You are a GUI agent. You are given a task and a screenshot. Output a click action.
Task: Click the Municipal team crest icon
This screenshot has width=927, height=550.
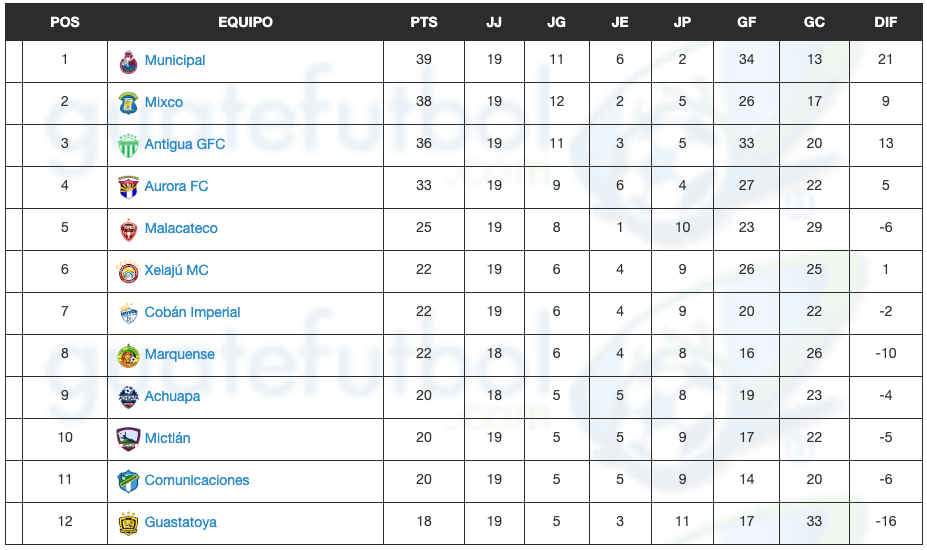[x=128, y=61]
